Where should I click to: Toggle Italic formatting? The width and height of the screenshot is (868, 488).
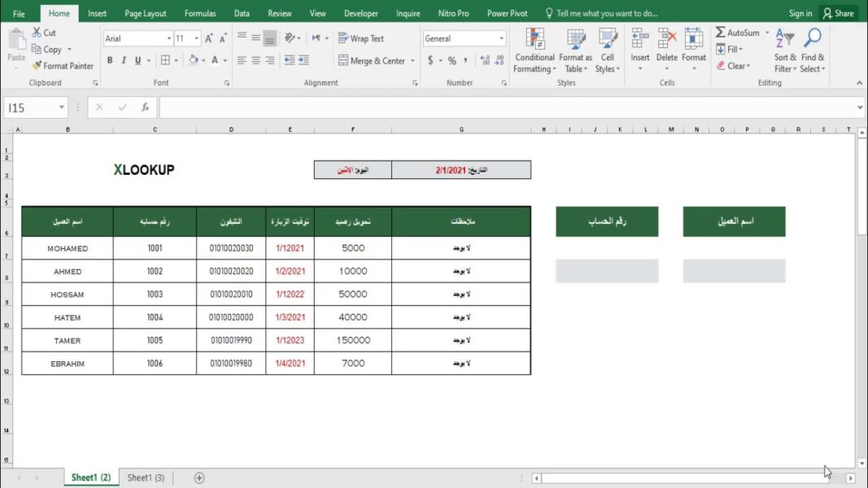[124, 60]
